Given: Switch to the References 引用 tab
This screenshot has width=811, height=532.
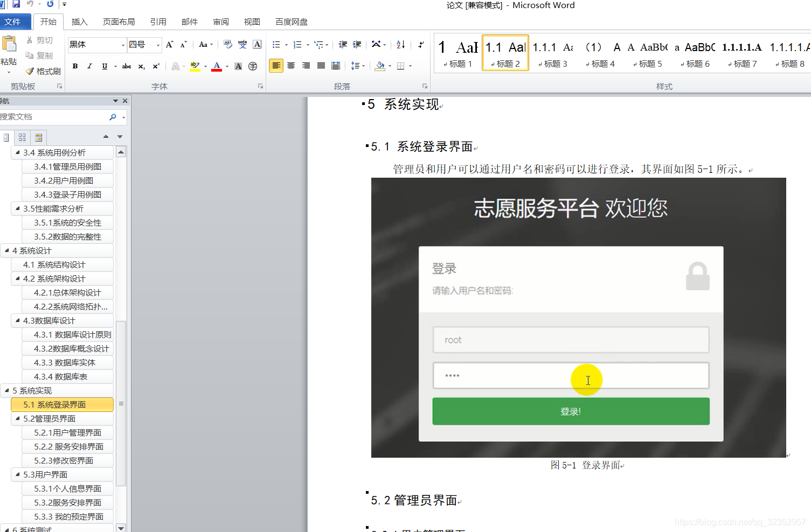Looking at the screenshot, I should click(158, 22).
